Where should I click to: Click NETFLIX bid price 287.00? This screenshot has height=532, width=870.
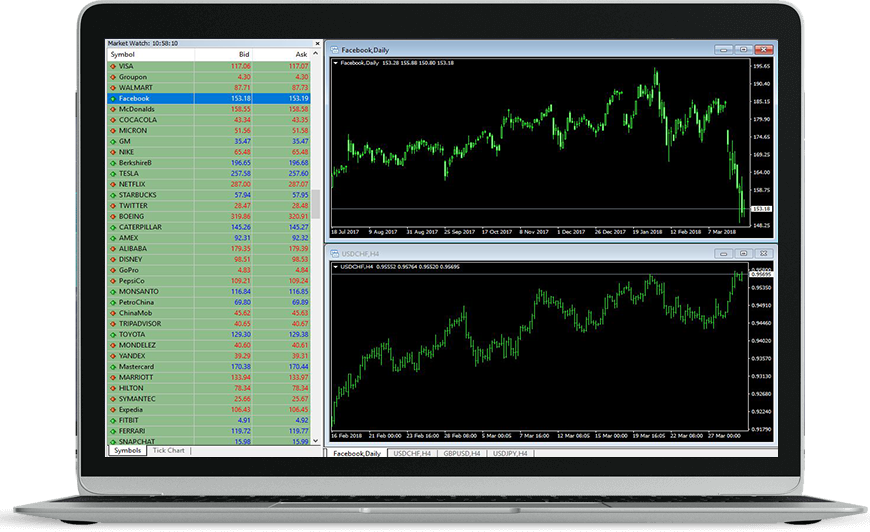tap(240, 184)
